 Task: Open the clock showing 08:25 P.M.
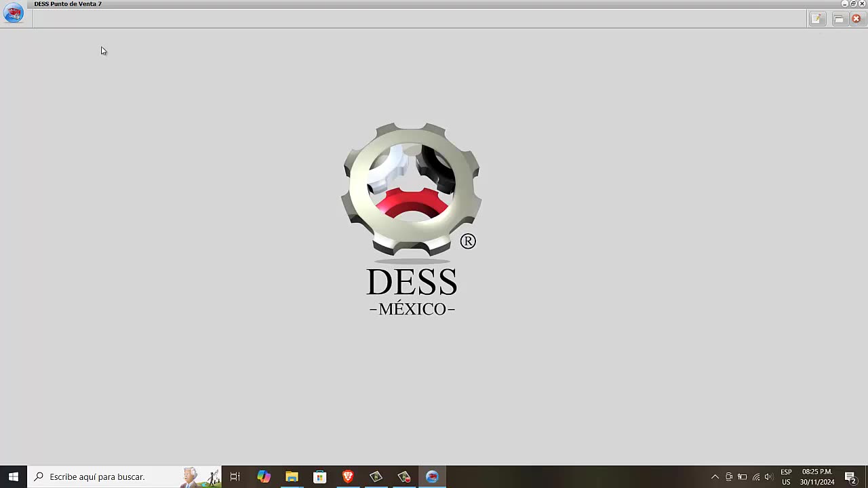[817, 477]
